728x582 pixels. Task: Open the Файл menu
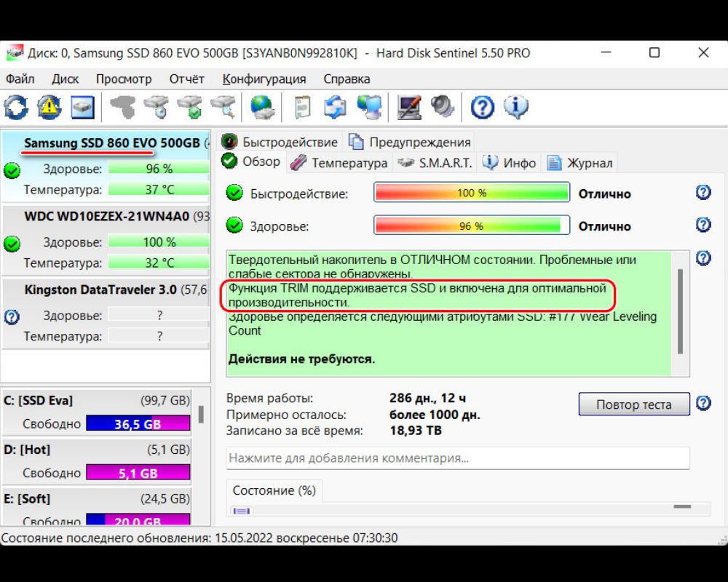coord(20,79)
